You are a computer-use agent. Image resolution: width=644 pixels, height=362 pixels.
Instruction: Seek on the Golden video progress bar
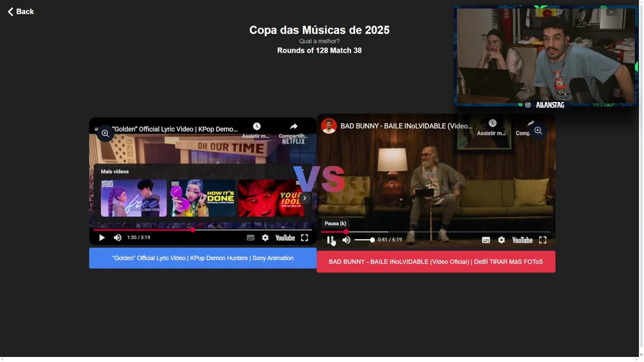tap(202, 230)
